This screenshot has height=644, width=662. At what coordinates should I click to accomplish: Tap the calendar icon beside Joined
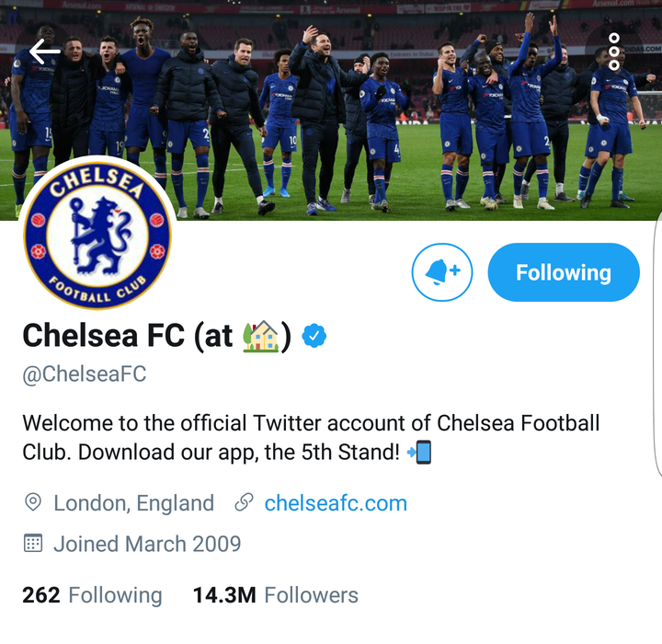click(x=33, y=544)
